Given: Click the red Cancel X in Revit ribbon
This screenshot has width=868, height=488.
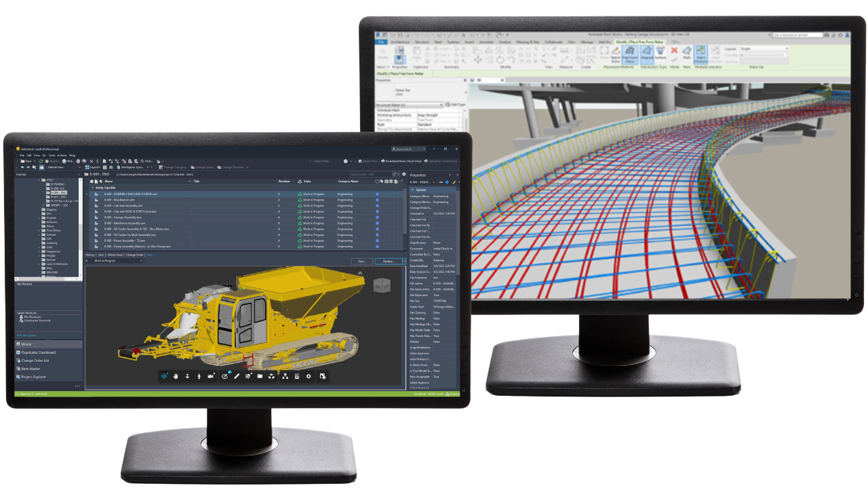Looking at the screenshot, I should point(674,50).
